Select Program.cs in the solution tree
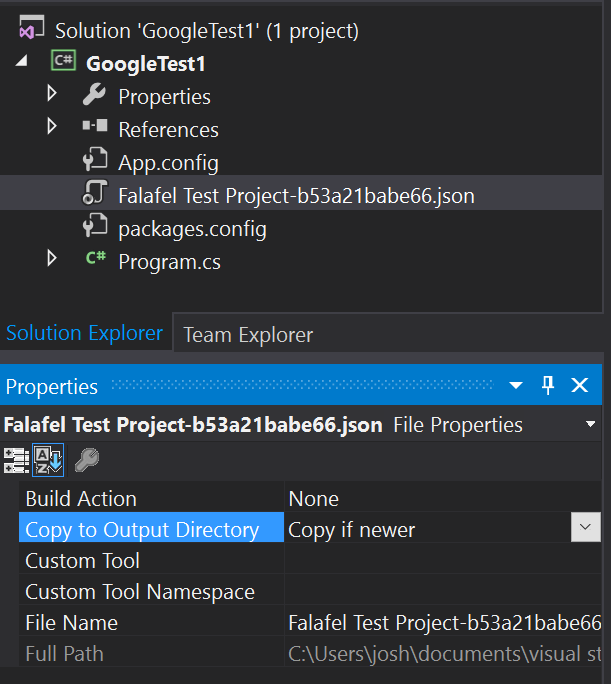This screenshot has width=611, height=684. coord(169,262)
